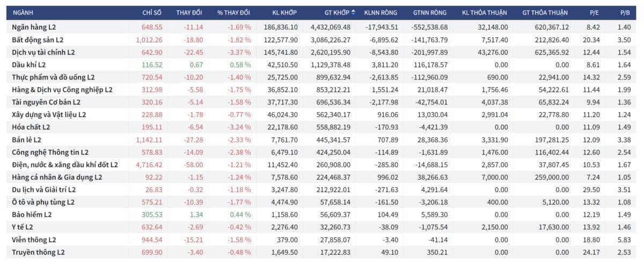Viewport: 644px width, 266px height.
Task: Select the Truyền thông L2 row name
Action: 38,252
